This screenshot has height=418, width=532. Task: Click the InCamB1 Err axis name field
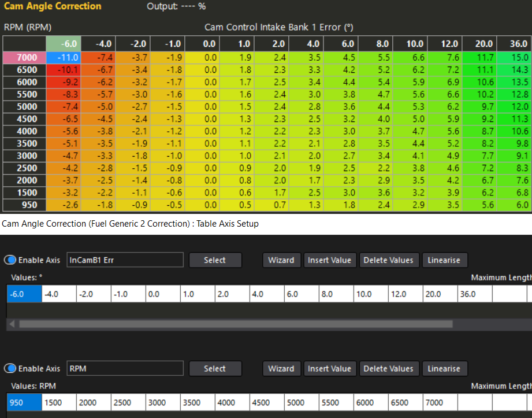pos(125,260)
